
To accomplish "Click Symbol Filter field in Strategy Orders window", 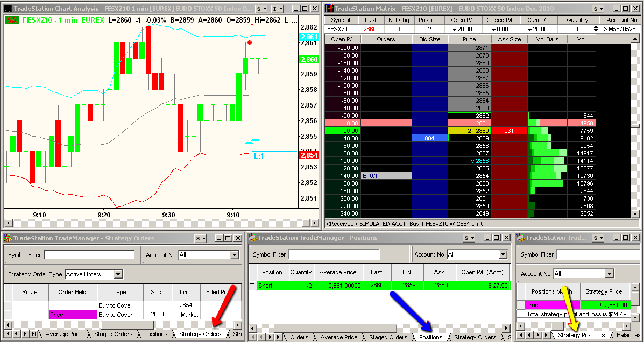I will 89,255.
